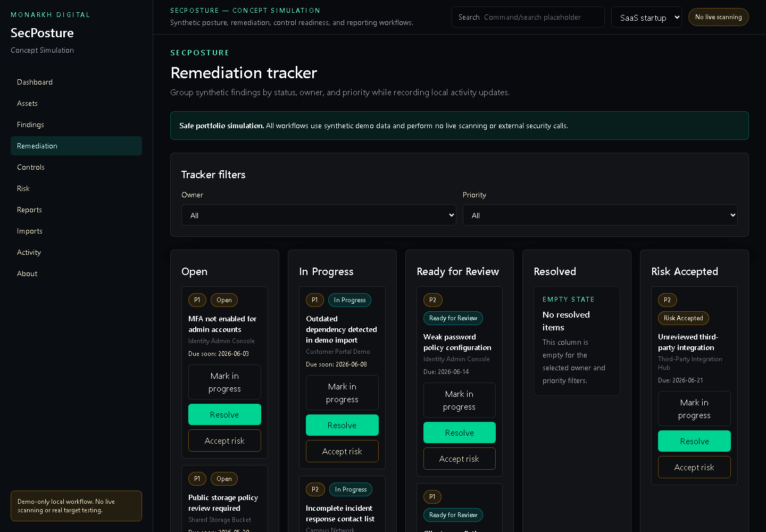Resolve the Outdated dependency finding

pyautogui.click(x=342, y=425)
